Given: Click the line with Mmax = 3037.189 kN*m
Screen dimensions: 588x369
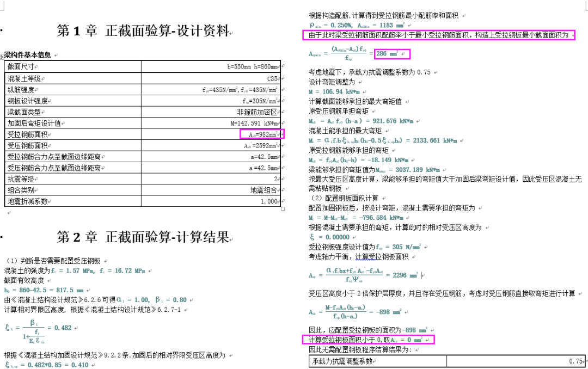Looking at the screenshot, I should click(x=374, y=170).
